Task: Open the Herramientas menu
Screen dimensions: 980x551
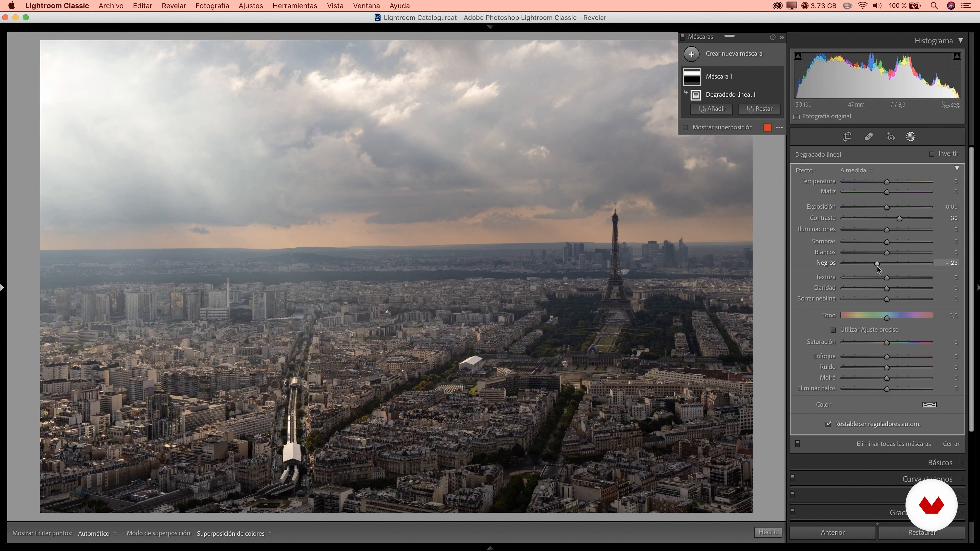Action: pyautogui.click(x=295, y=6)
